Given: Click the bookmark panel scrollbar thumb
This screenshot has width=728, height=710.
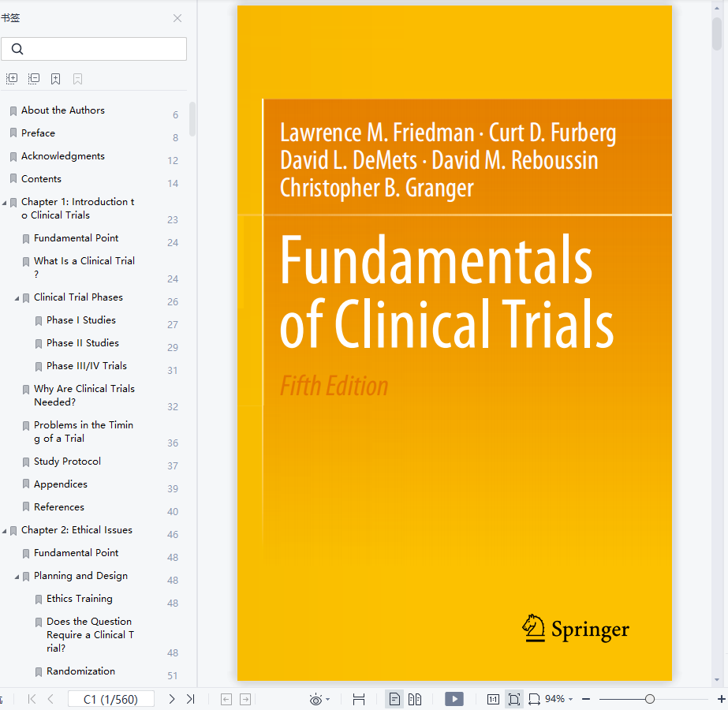Looking at the screenshot, I should point(192,119).
